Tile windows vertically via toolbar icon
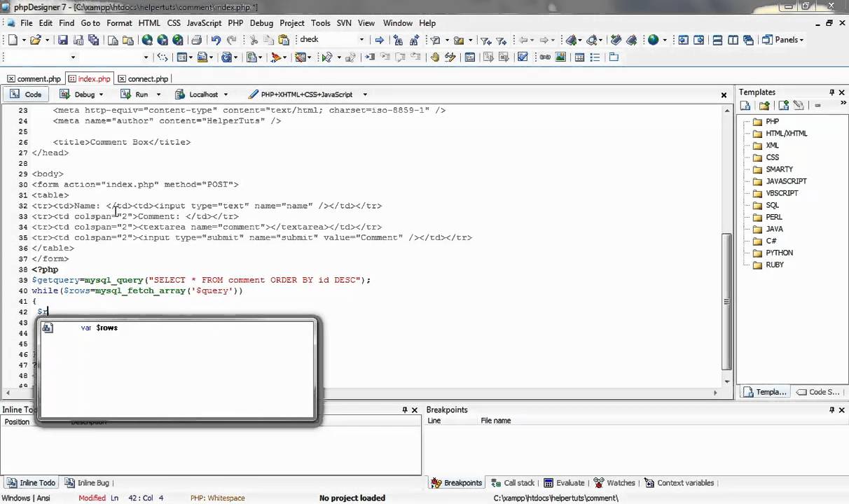Image resolution: width=849 pixels, height=504 pixels. click(x=733, y=40)
